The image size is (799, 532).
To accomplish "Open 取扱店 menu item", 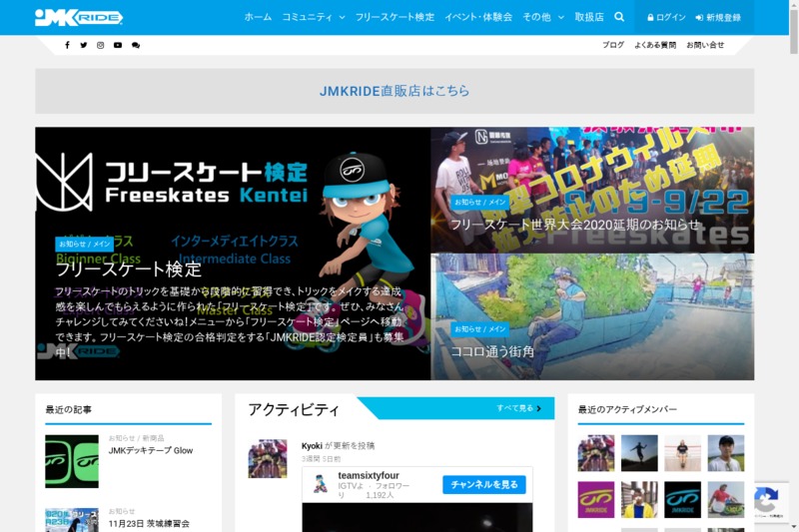I will 589,17.
